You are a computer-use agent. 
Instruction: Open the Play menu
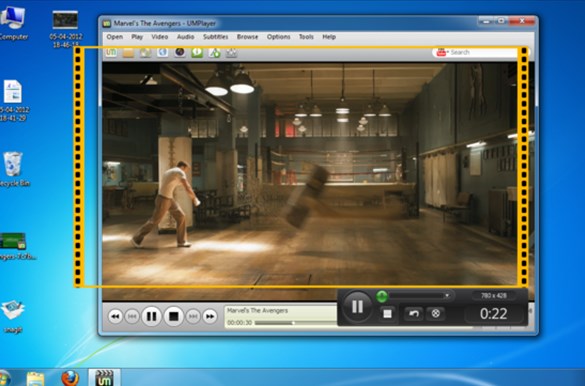[137, 37]
